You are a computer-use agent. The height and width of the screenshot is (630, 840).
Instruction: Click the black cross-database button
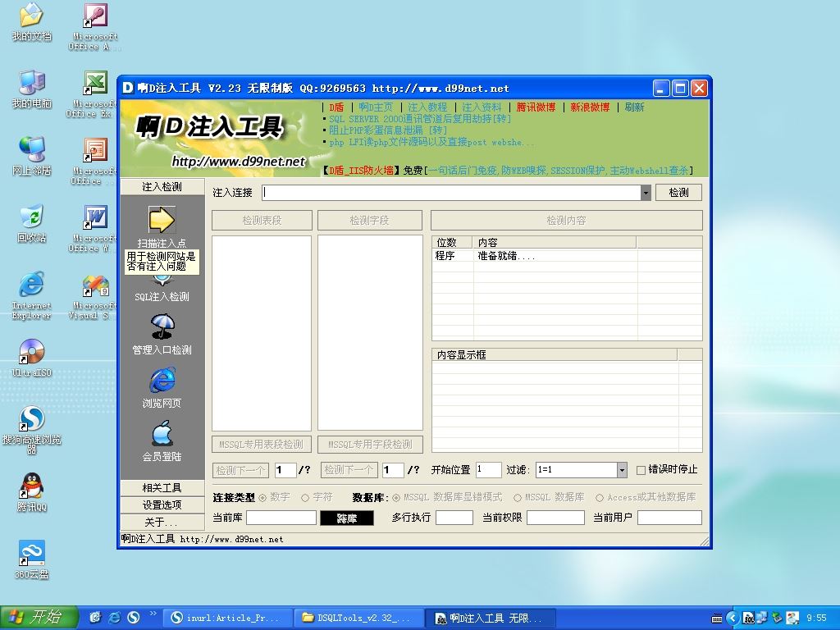347,518
